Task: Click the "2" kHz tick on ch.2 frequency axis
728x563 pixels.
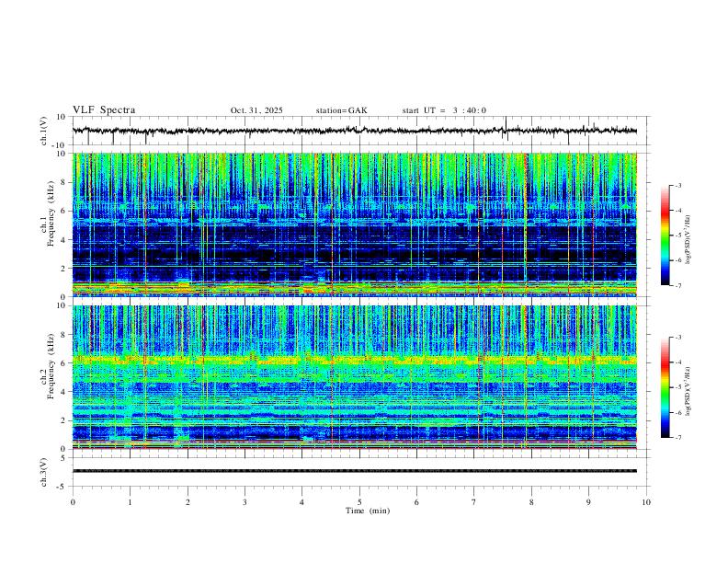Action: point(64,420)
